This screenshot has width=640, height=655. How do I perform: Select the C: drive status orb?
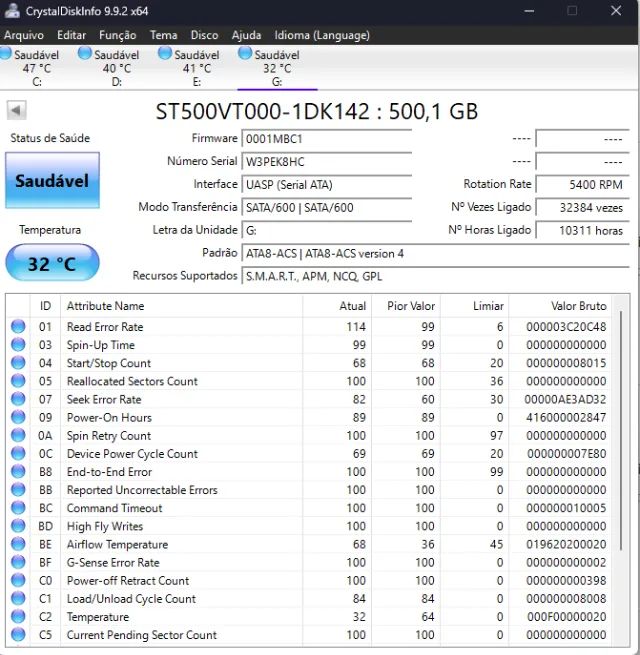click(x=6, y=53)
